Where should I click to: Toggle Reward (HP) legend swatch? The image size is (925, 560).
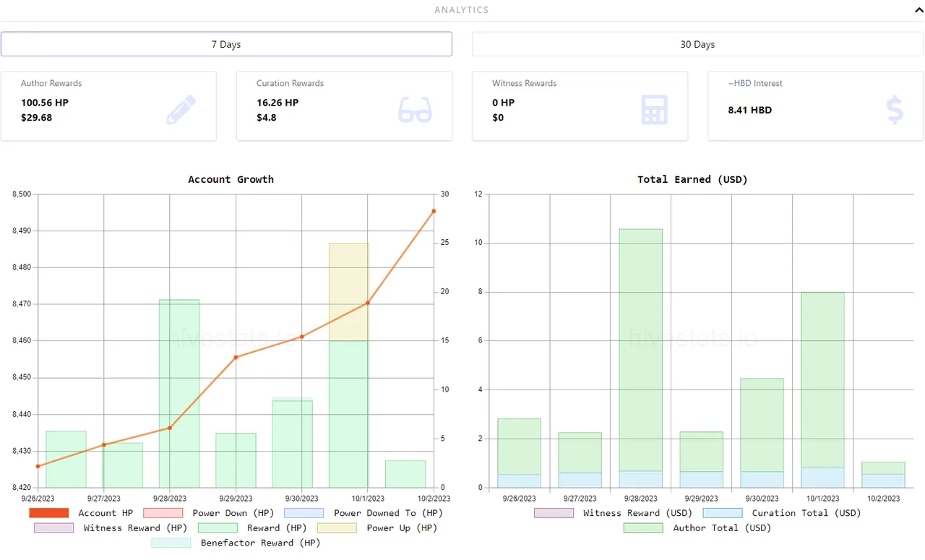pyautogui.click(x=218, y=528)
